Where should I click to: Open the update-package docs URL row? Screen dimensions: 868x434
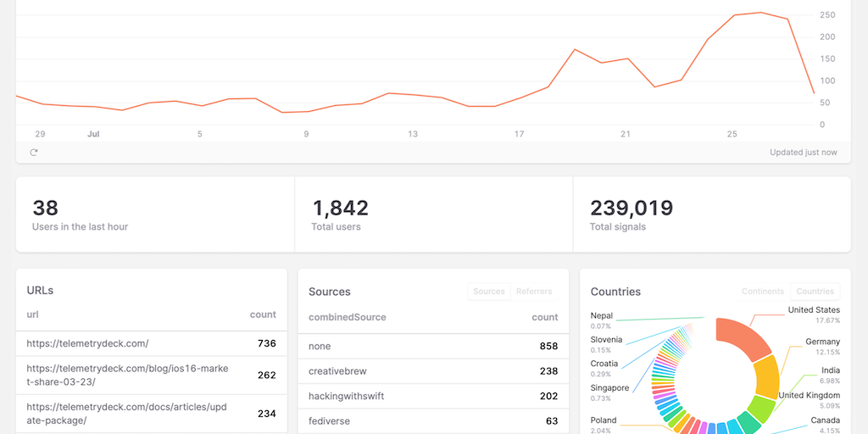[x=151, y=414]
